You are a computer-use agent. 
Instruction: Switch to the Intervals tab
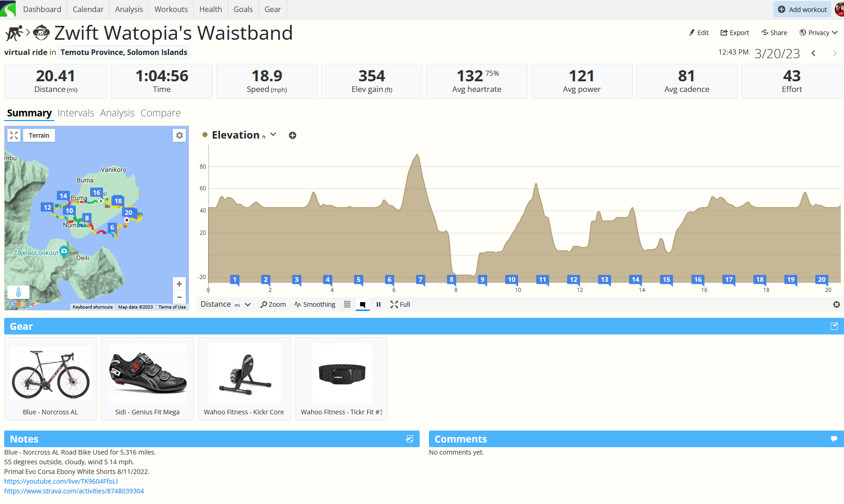click(76, 113)
